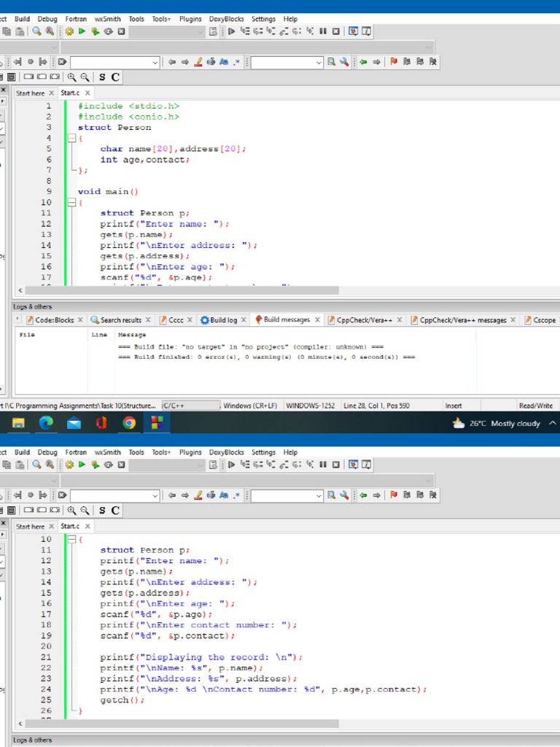Screen dimensions: 560x747
Task: Click Break debugger pause icon in upper window
Action: [x=323, y=31]
